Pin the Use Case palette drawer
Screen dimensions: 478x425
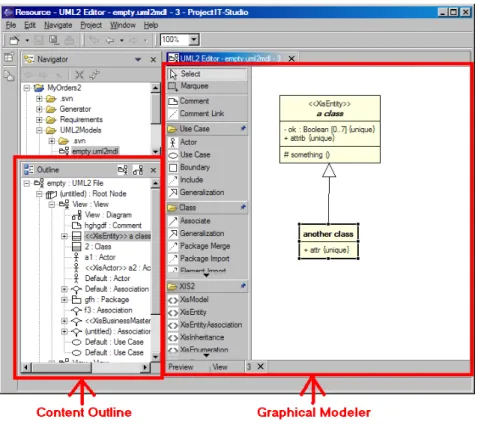(243, 128)
